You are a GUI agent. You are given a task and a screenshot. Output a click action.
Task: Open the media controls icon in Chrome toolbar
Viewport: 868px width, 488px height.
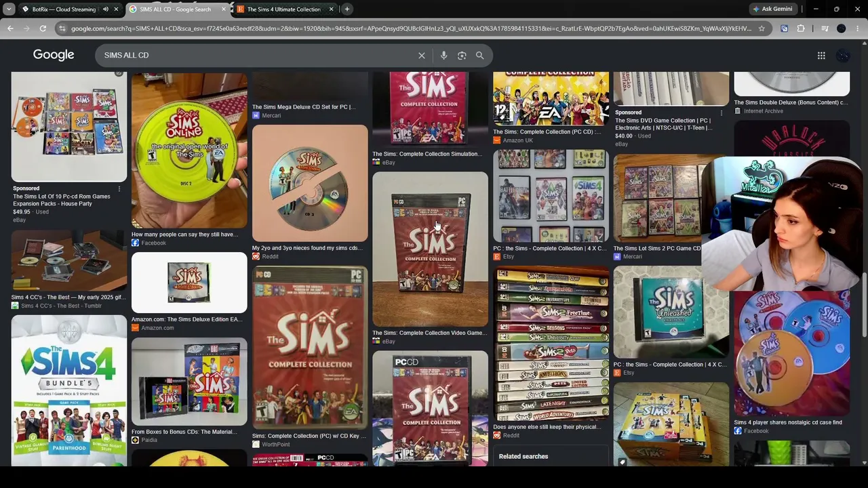pyautogui.click(x=825, y=28)
